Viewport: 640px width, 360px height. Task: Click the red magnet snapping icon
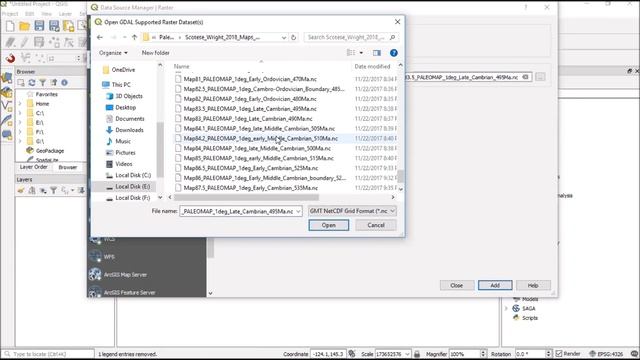[x=11, y=58]
